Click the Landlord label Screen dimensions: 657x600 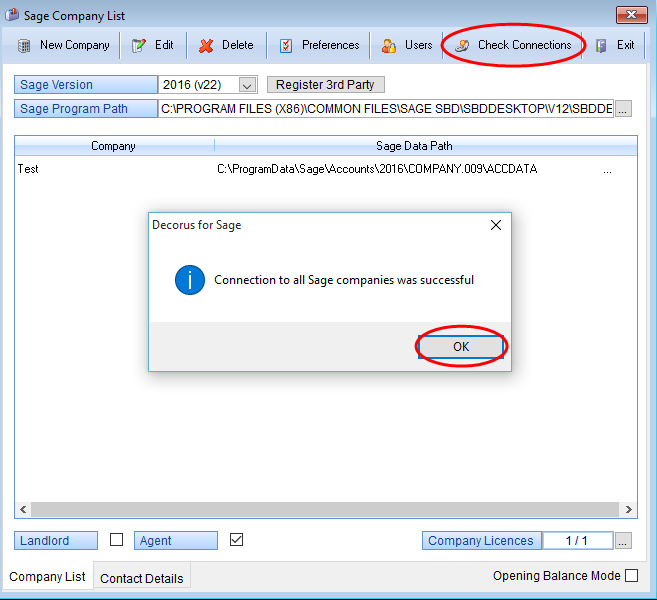(x=56, y=541)
